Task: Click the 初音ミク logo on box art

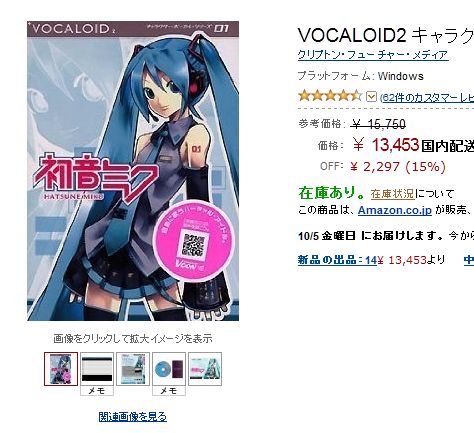Action: (96, 178)
